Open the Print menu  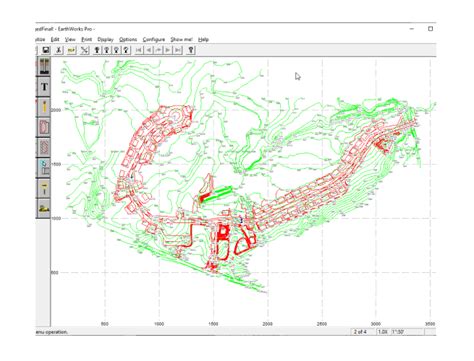point(86,39)
